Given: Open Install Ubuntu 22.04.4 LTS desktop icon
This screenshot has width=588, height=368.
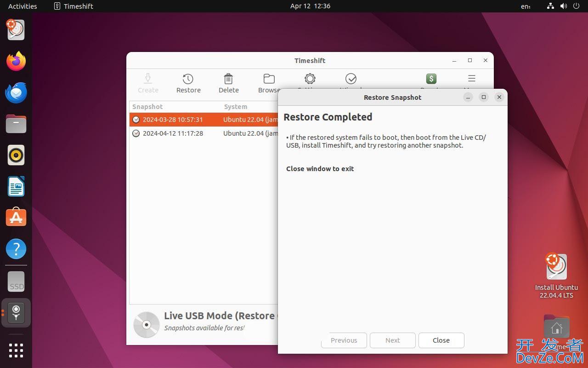Looking at the screenshot, I should tap(556, 275).
